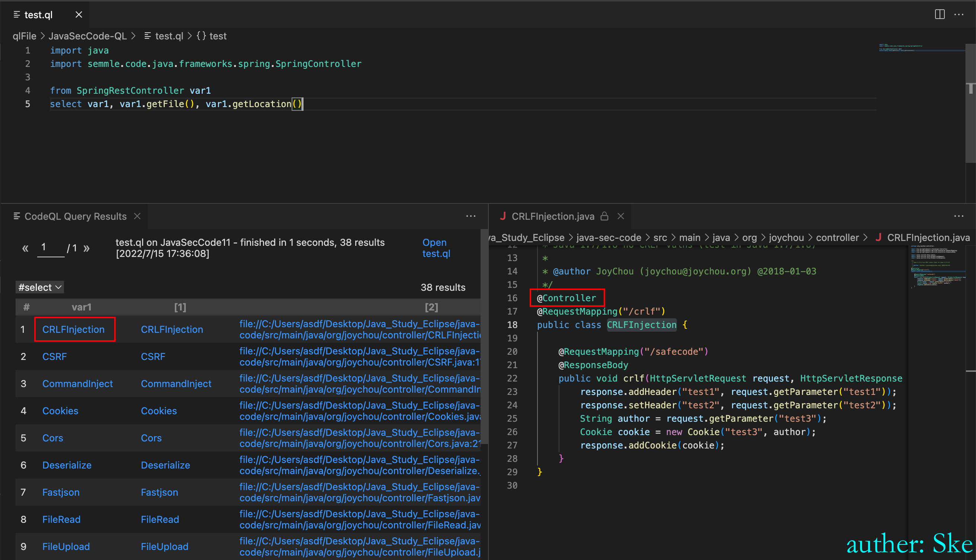Click CRLFInjection class name on line 18
This screenshot has height=560, width=976.
point(641,325)
